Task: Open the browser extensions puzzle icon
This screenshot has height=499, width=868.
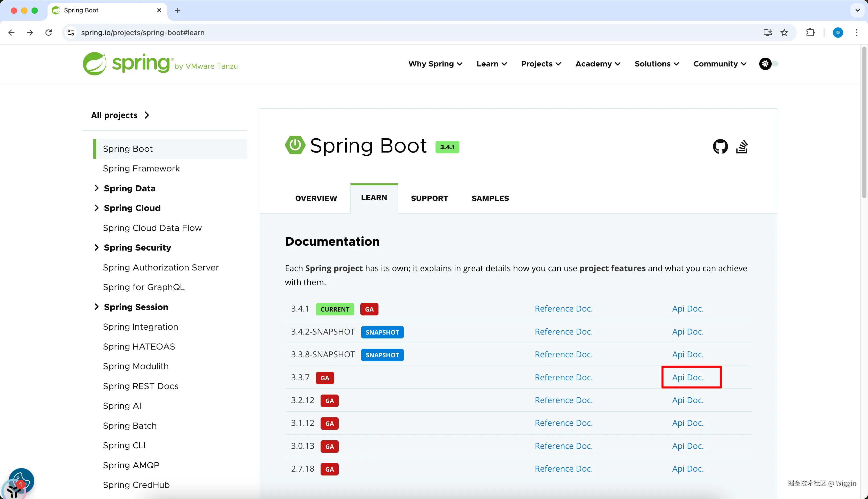Action: pos(810,33)
